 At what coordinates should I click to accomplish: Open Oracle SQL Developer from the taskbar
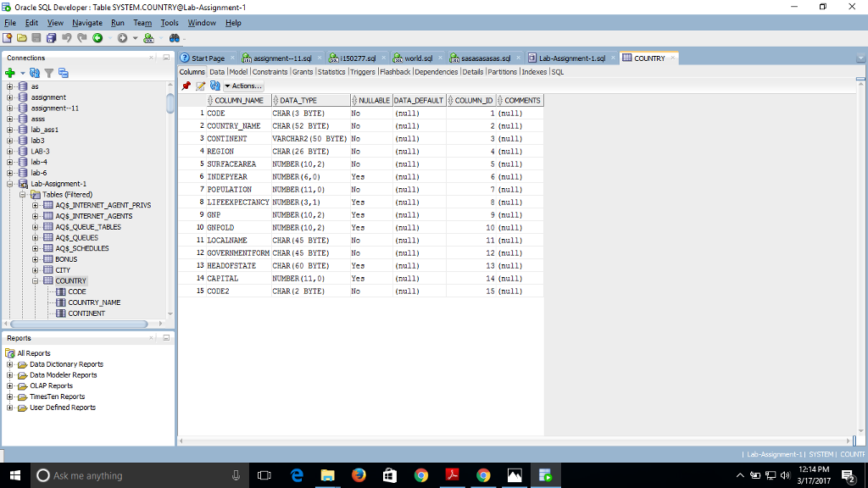543,475
